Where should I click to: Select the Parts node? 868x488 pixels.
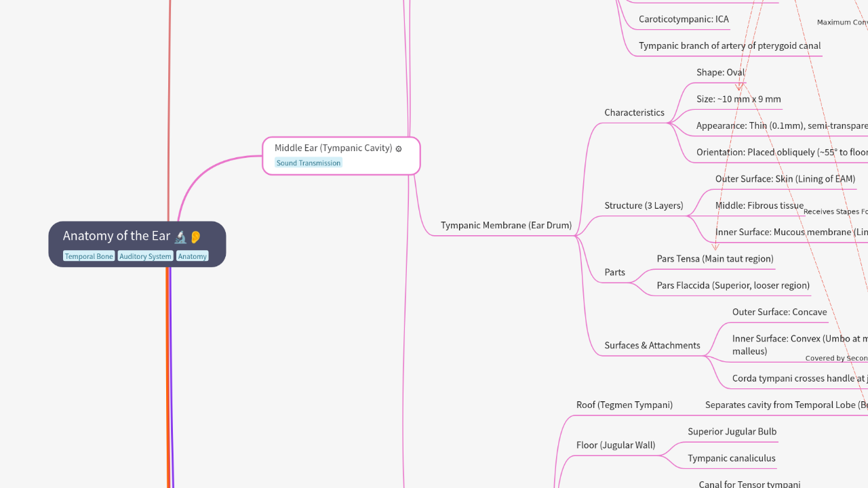click(x=614, y=272)
